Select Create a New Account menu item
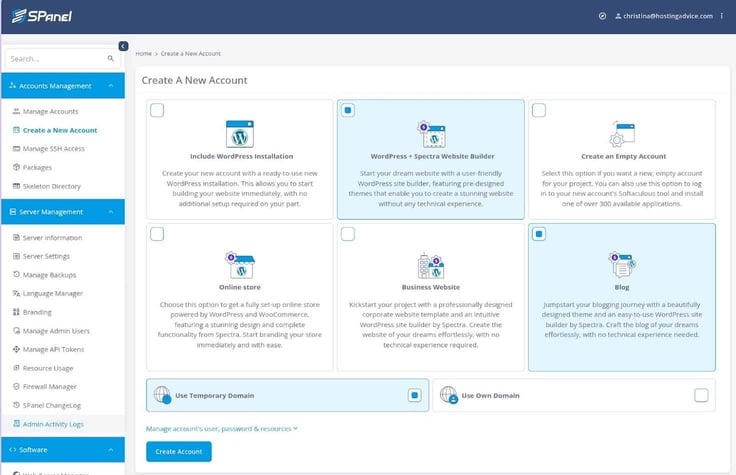Viewport: 736px width, 475px height. coord(60,130)
